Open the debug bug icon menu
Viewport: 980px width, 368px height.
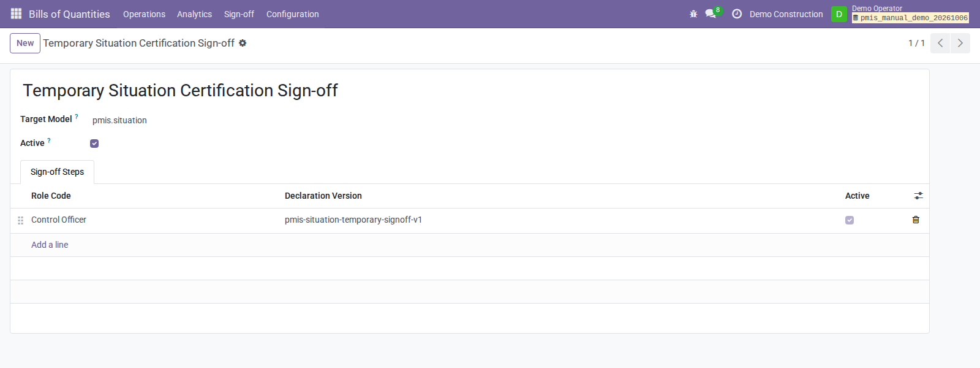[693, 13]
